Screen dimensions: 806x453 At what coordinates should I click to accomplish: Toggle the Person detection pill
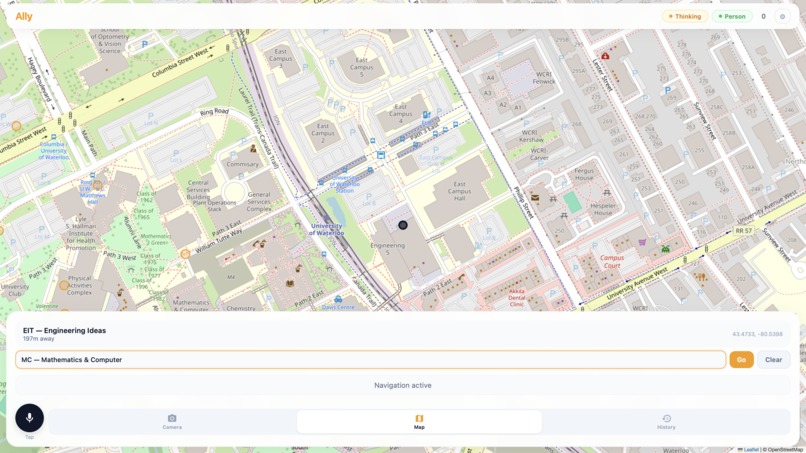732,16
